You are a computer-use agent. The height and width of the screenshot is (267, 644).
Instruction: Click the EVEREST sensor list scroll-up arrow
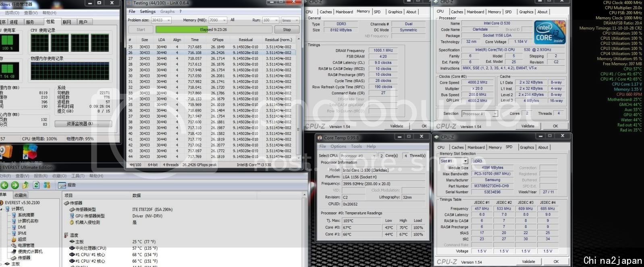tap(305, 195)
